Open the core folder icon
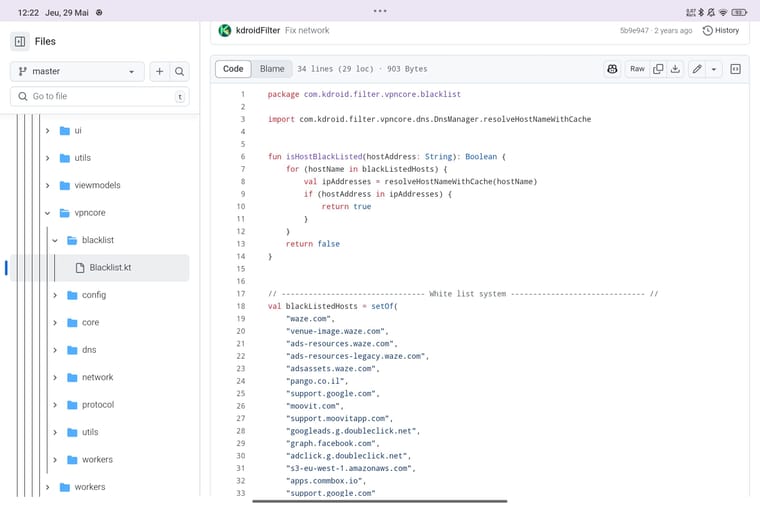The height and width of the screenshot is (507, 760). (x=72, y=322)
